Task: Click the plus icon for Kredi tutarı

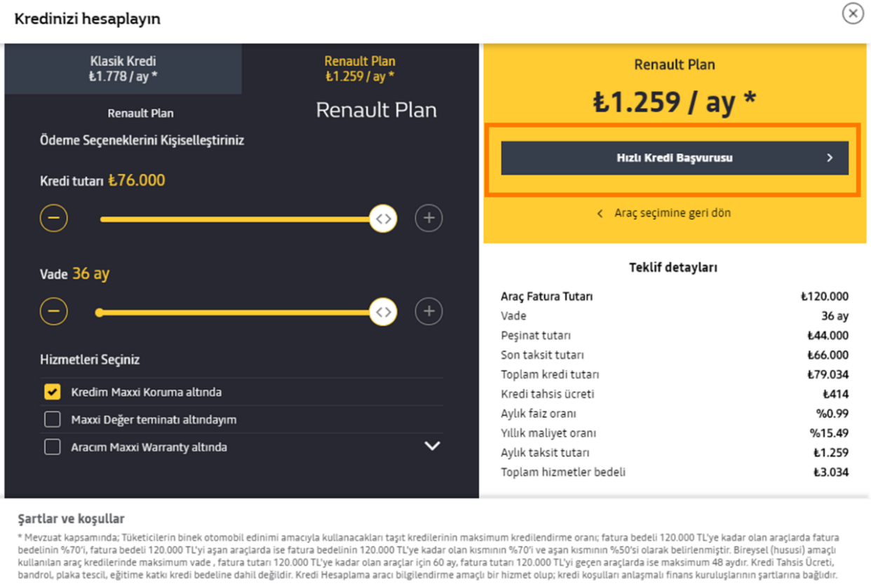Action: (428, 218)
